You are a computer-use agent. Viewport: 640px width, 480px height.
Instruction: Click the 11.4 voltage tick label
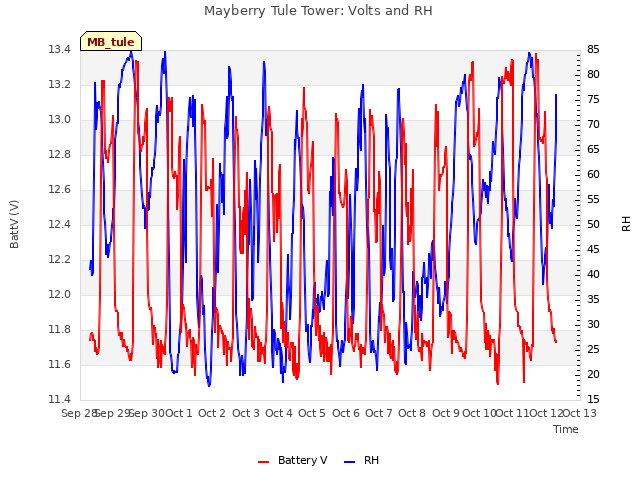(x=59, y=399)
